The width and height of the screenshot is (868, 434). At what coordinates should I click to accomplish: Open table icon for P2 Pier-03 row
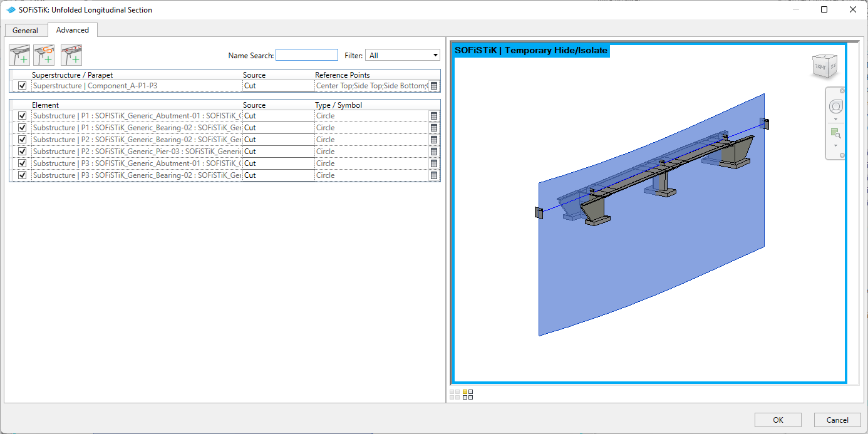pos(433,152)
